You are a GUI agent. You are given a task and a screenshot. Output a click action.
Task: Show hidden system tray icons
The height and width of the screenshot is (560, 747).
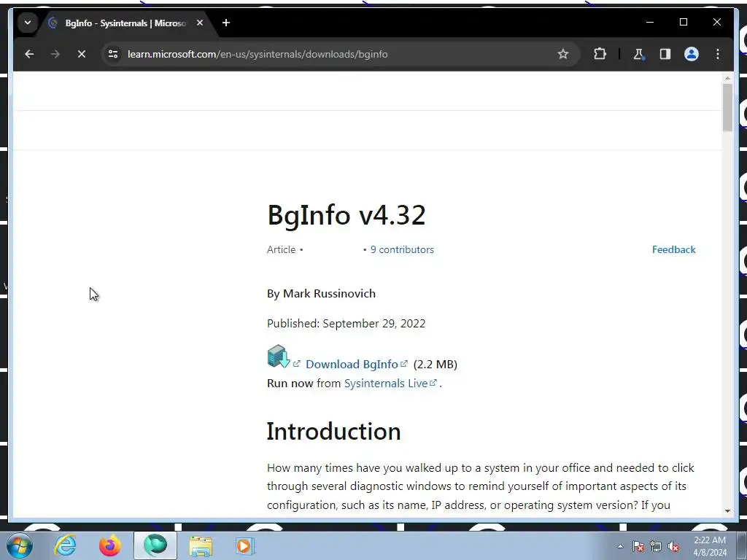point(620,546)
